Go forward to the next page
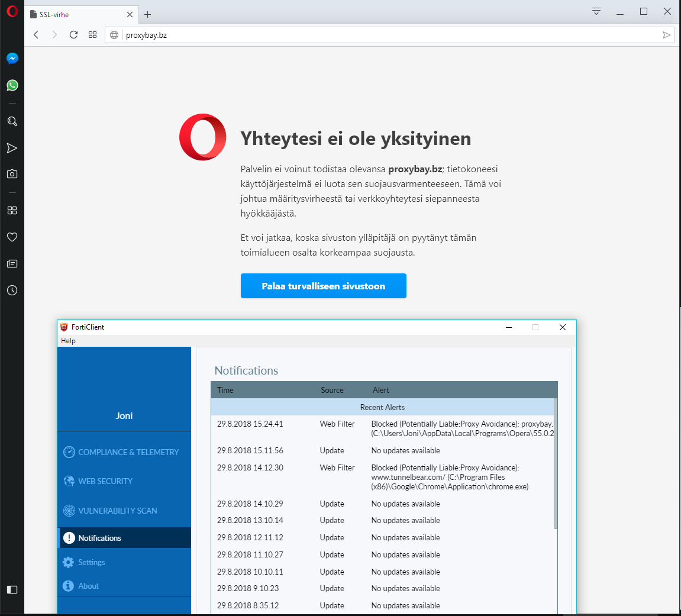The width and height of the screenshot is (681, 616). click(x=54, y=35)
